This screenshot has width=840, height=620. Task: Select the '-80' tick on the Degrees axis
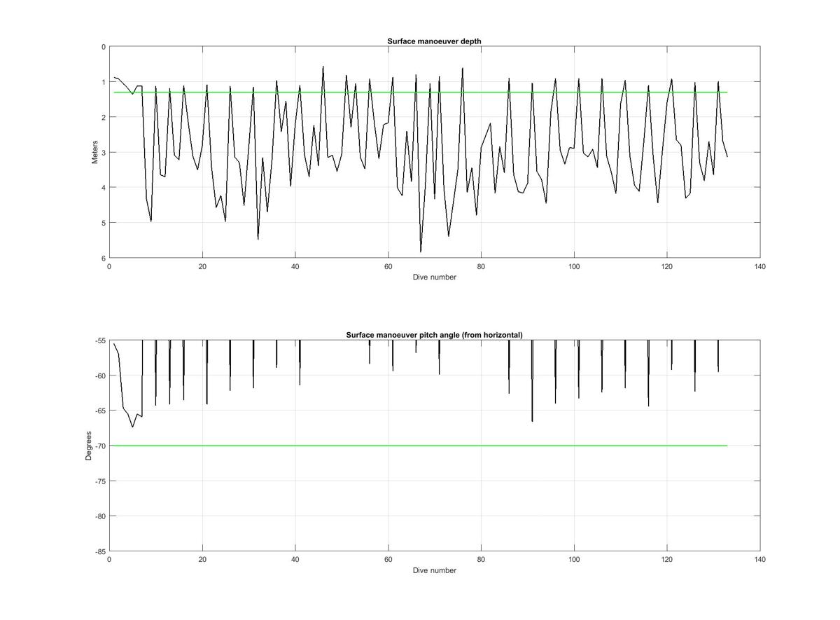[x=100, y=516]
